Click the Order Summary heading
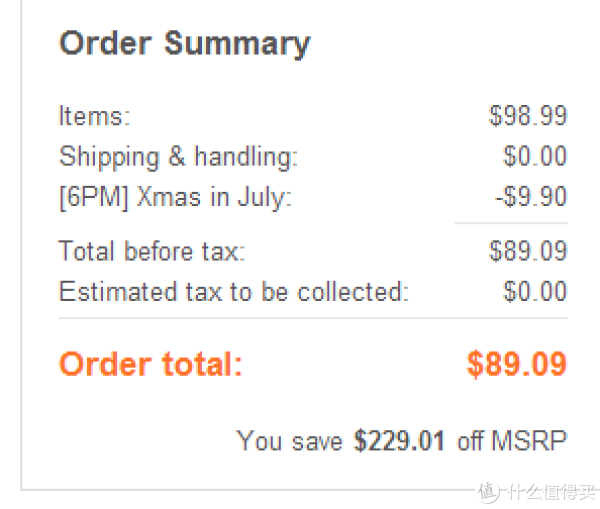The width and height of the screenshot is (600, 509). pos(185,44)
